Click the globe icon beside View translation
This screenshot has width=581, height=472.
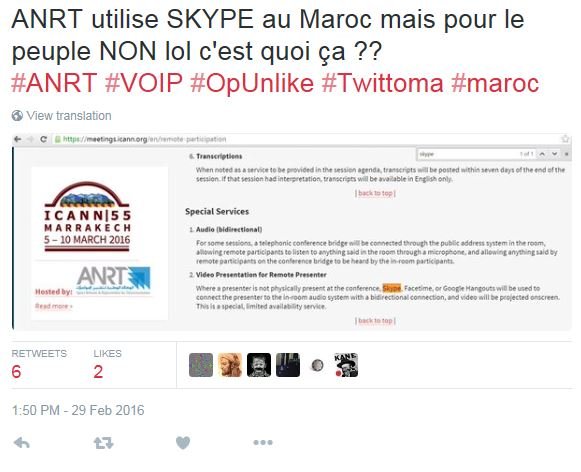tap(17, 116)
